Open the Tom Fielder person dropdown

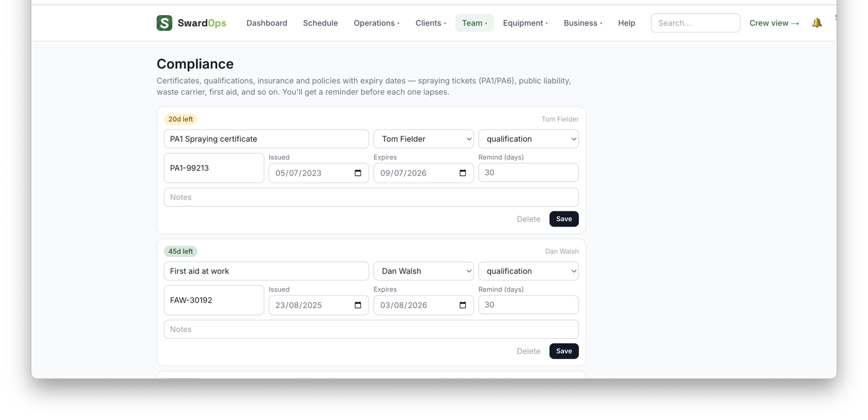(424, 139)
